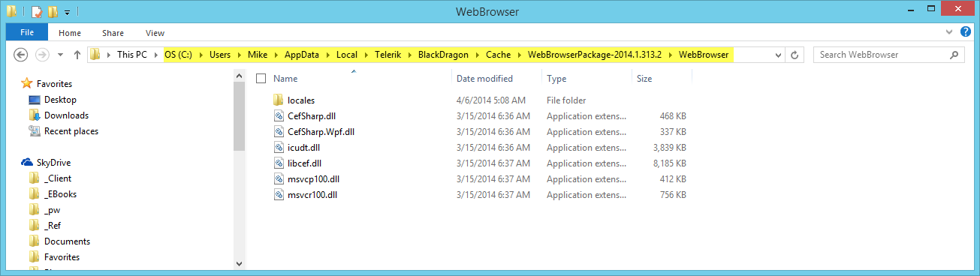
Task: Click the File folder type text
Action: pos(566,100)
